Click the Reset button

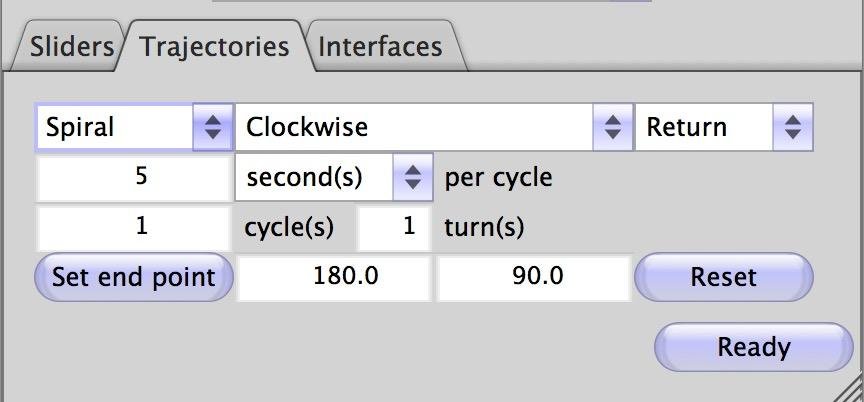coord(723,277)
